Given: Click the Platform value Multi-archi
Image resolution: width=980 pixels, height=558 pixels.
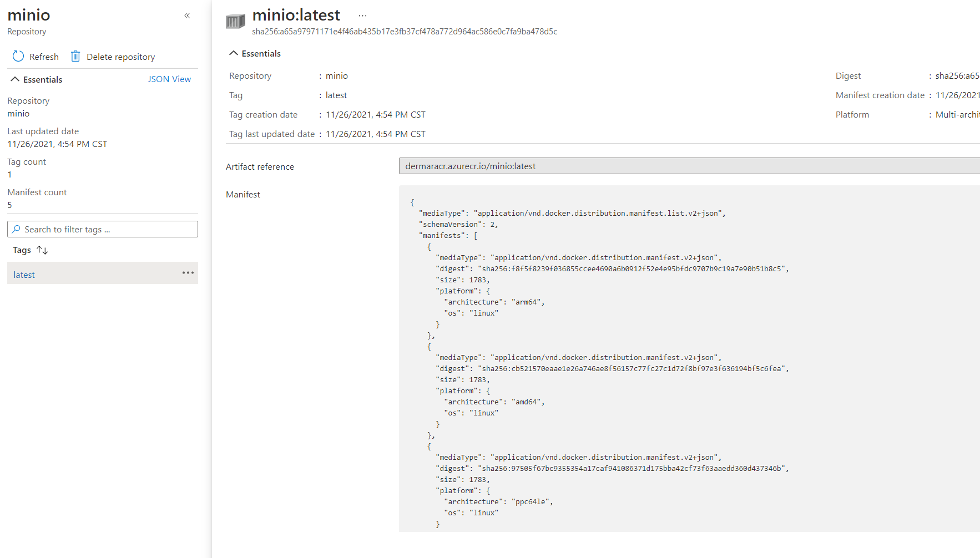Looking at the screenshot, I should (958, 115).
